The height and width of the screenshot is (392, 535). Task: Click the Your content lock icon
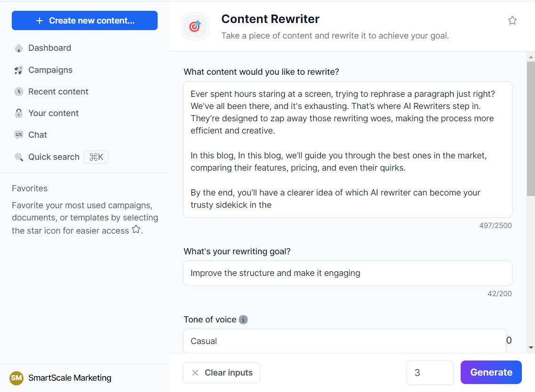pyautogui.click(x=19, y=113)
